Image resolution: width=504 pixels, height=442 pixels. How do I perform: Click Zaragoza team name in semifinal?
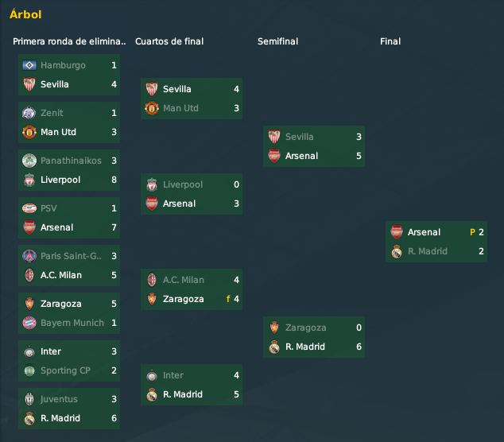[306, 328]
